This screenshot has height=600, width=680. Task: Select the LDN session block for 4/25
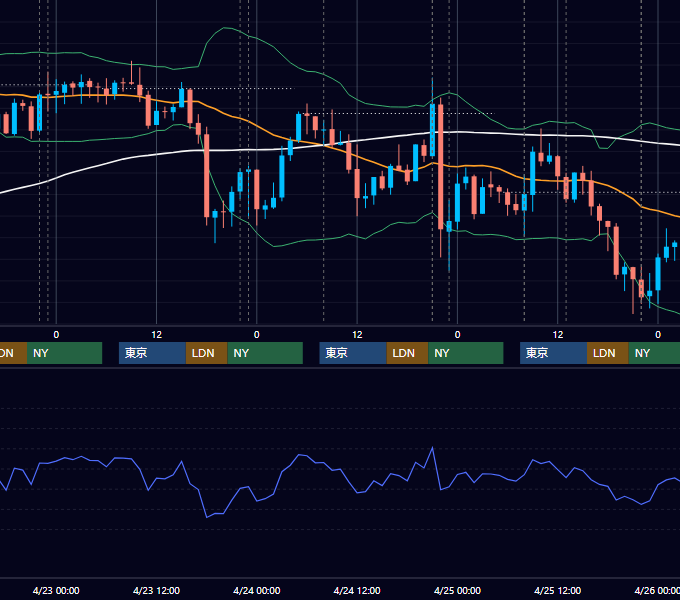point(608,353)
